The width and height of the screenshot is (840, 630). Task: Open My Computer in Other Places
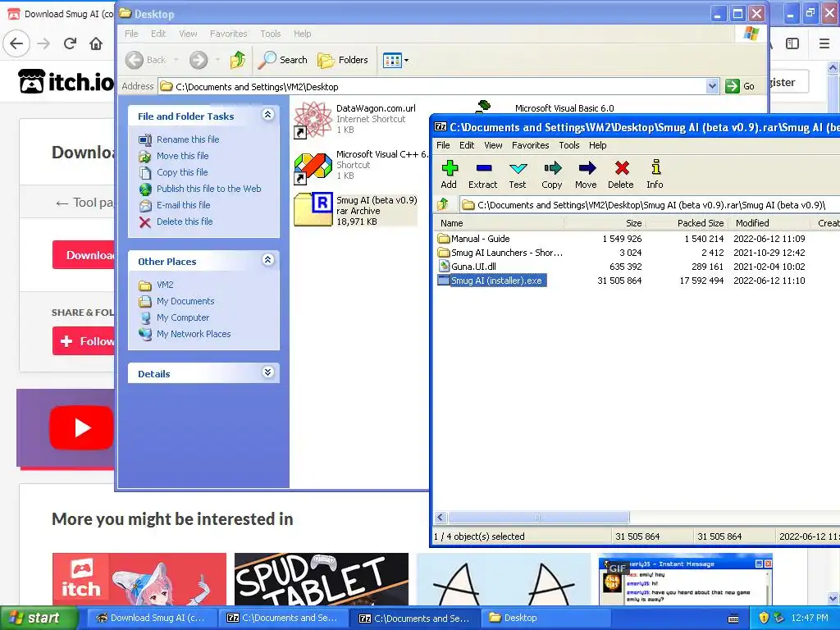point(183,317)
